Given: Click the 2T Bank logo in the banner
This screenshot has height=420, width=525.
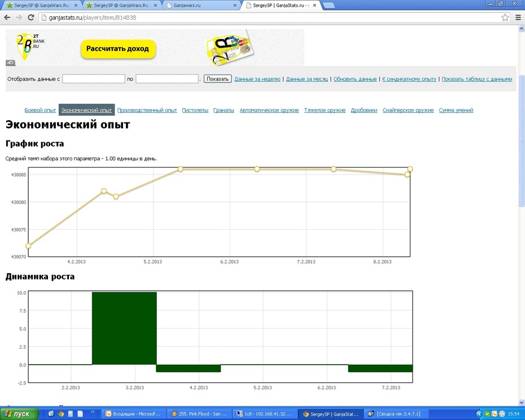Looking at the screenshot, I should pos(30,46).
